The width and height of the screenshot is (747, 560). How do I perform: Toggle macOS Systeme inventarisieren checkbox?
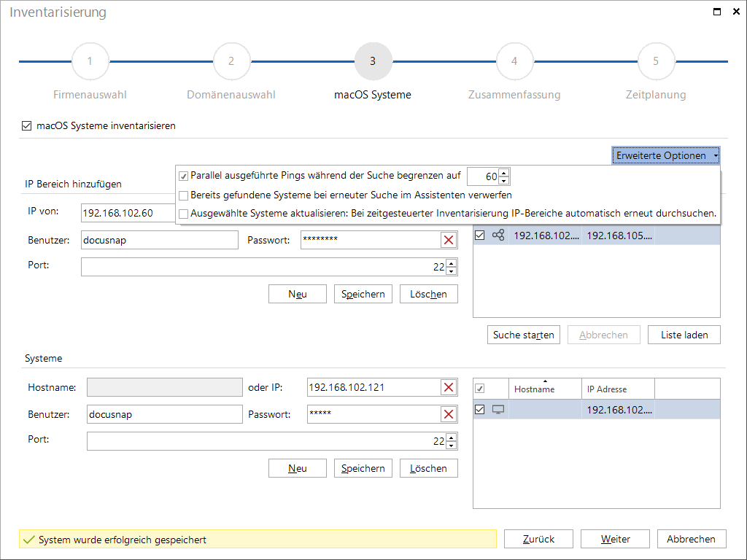(x=27, y=125)
